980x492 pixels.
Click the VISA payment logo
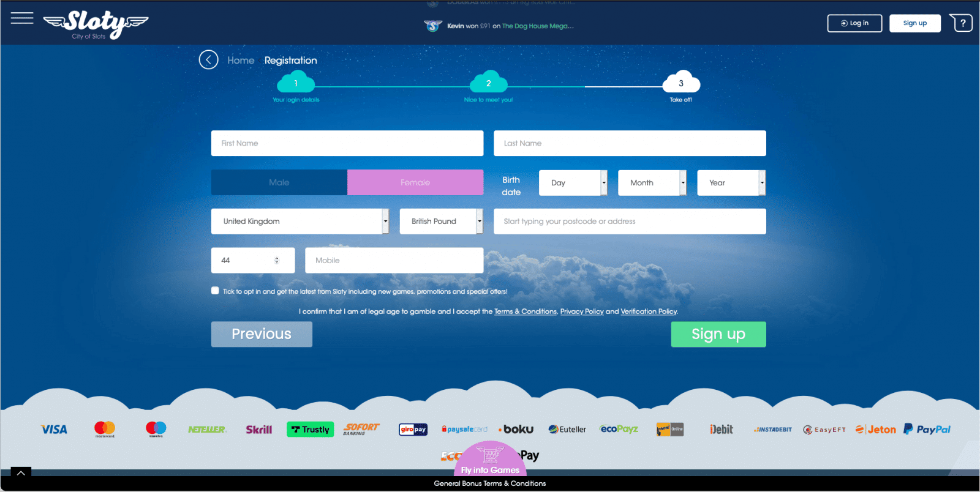[x=54, y=430]
